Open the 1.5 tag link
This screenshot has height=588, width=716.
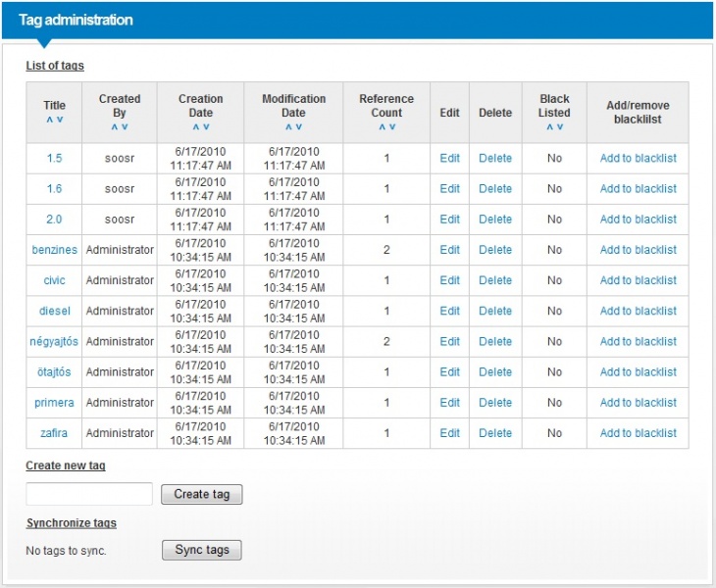54,159
